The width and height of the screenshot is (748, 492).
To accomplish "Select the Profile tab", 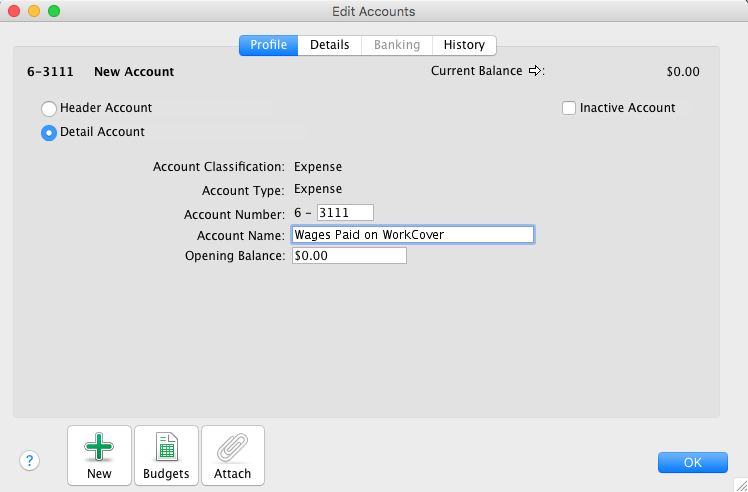I will click(x=268, y=45).
